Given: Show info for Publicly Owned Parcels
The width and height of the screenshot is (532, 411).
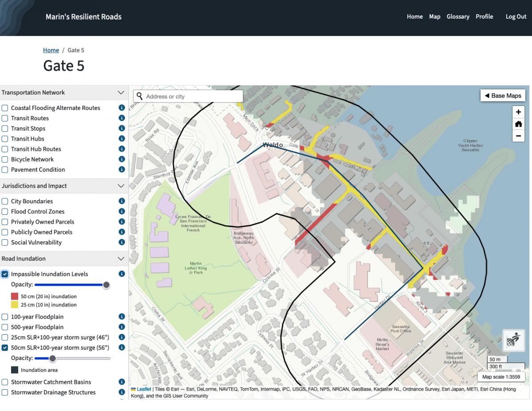Looking at the screenshot, I should [x=121, y=232].
